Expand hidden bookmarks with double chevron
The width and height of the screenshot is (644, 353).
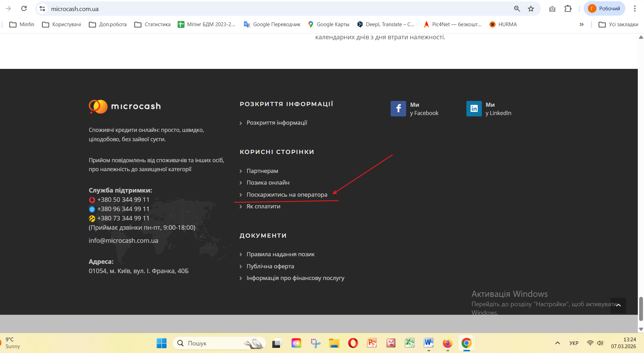click(581, 24)
